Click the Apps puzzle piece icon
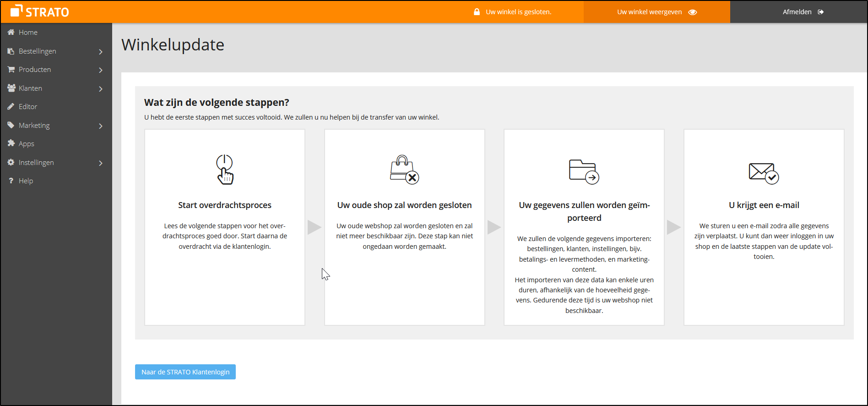This screenshot has height=406, width=868. [11, 143]
